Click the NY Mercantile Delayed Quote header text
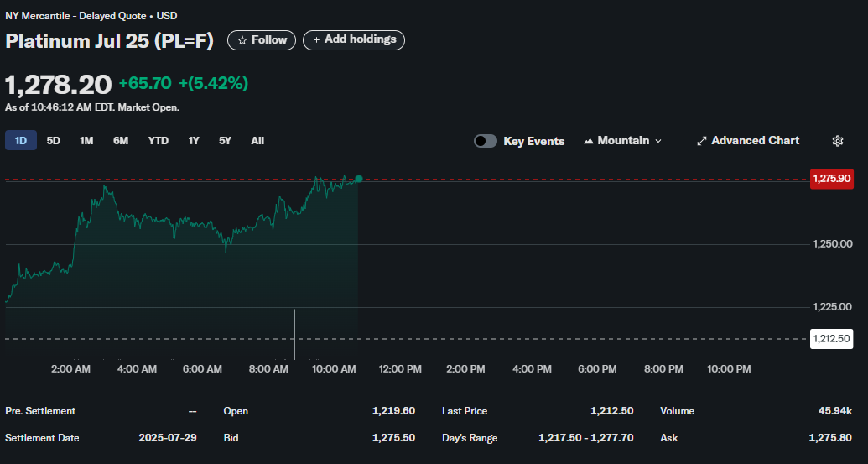The image size is (868, 464). (x=91, y=16)
